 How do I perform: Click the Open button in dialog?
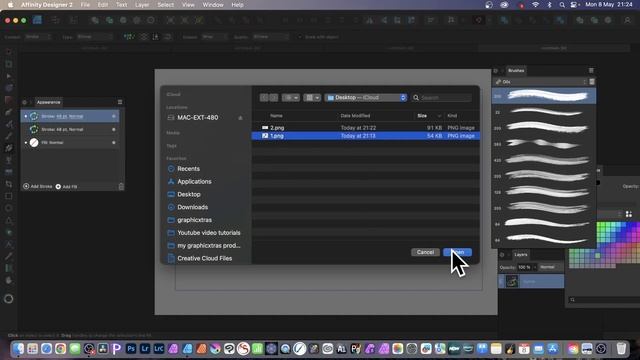[x=458, y=252]
